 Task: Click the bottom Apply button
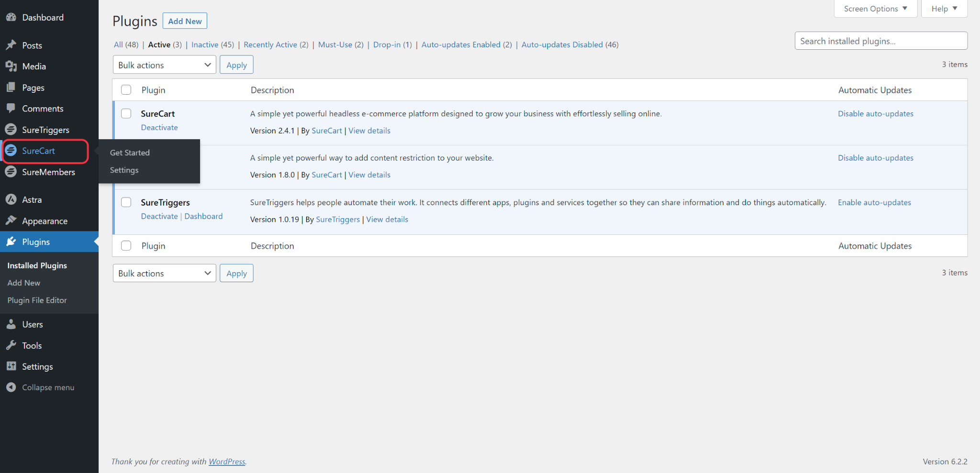click(236, 273)
